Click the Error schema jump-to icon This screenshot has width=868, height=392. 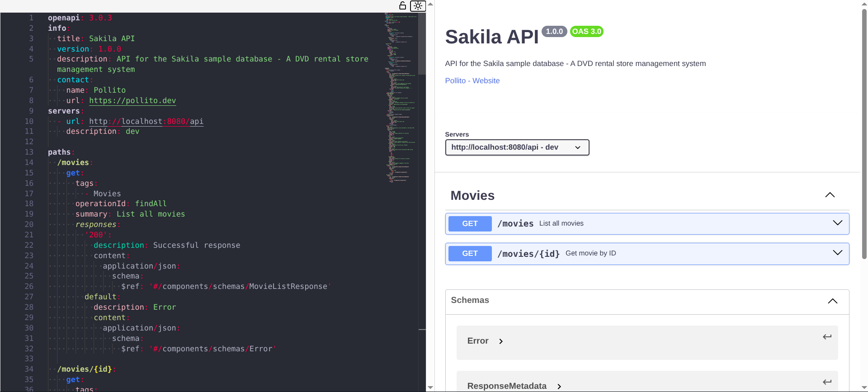click(x=827, y=337)
